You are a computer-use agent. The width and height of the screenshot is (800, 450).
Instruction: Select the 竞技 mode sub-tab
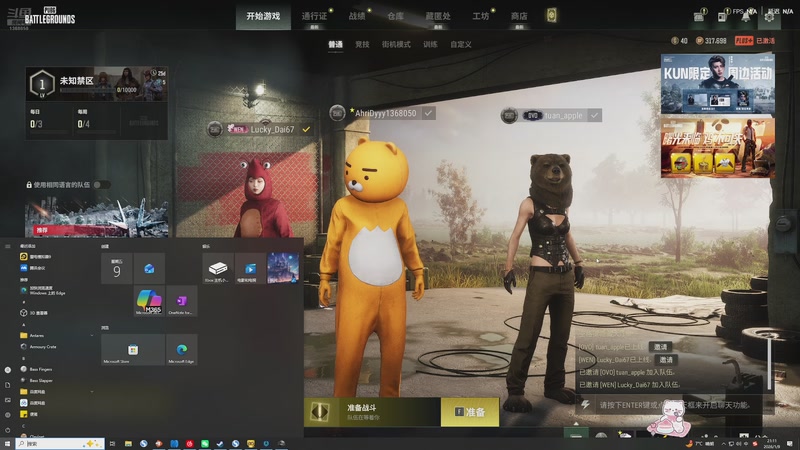362,44
